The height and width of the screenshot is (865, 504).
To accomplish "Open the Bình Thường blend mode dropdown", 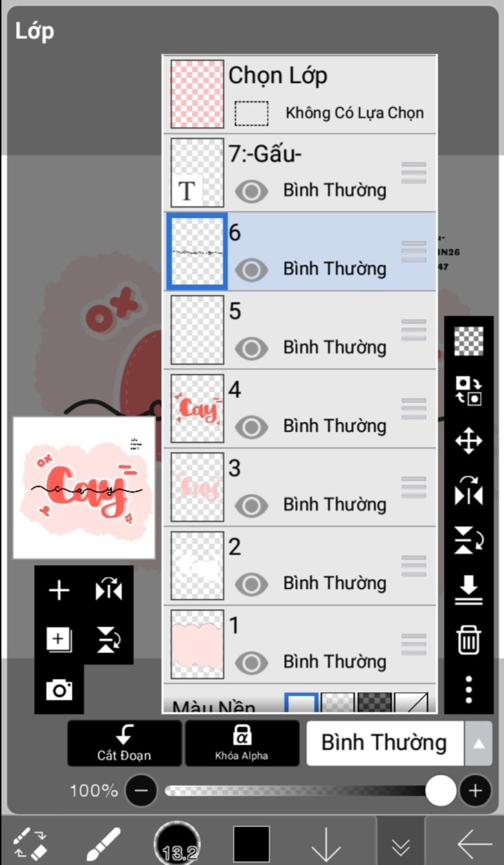I will [384, 743].
